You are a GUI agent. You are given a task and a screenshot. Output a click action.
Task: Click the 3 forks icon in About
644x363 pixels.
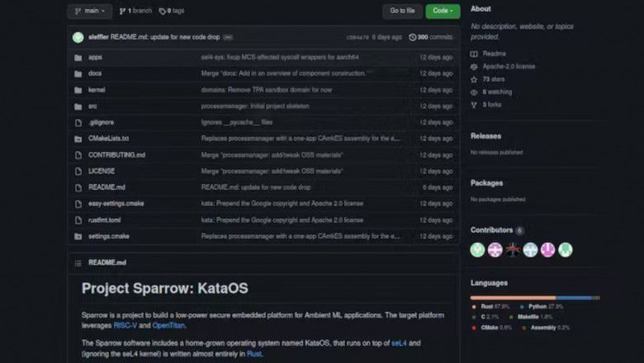point(474,105)
